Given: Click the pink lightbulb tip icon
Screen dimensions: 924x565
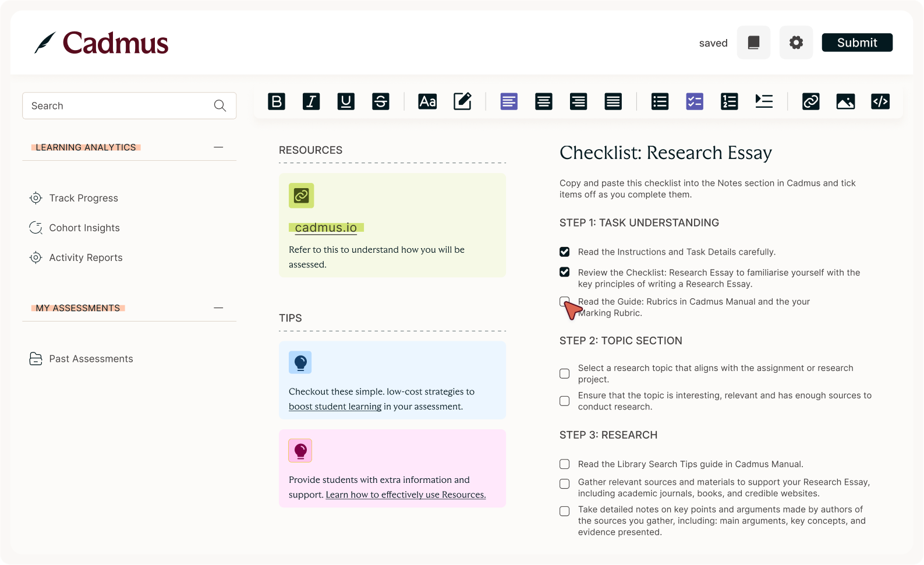Looking at the screenshot, I should (300, 450).
